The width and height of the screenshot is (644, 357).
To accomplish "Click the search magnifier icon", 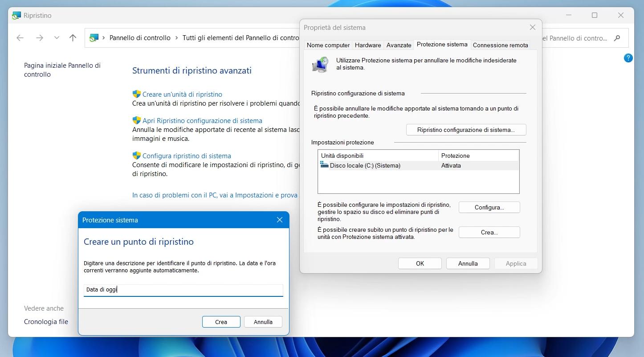I will click(617, 38).
